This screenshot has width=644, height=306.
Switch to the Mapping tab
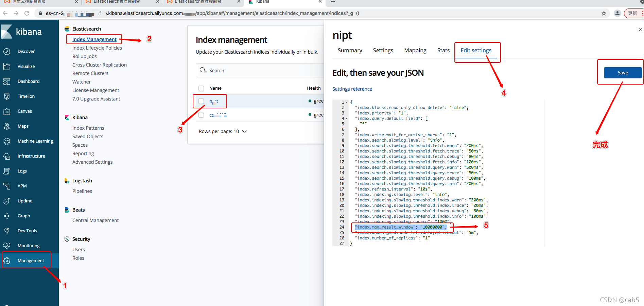415,50
